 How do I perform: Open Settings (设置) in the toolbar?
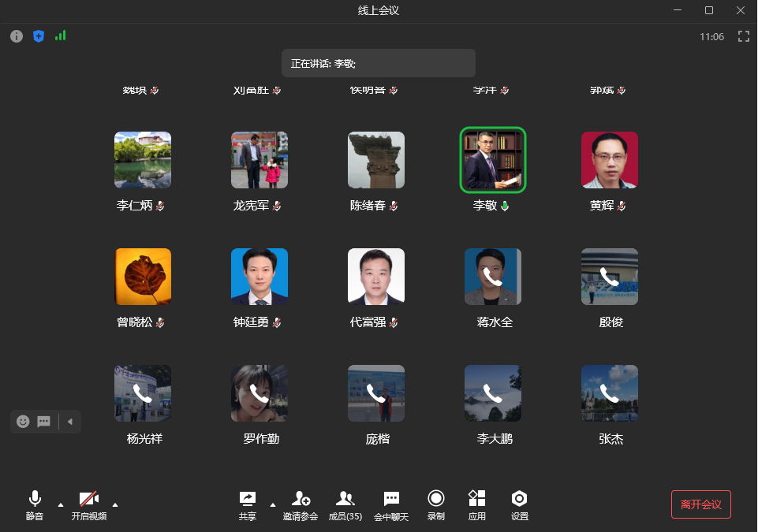point(519,504)
